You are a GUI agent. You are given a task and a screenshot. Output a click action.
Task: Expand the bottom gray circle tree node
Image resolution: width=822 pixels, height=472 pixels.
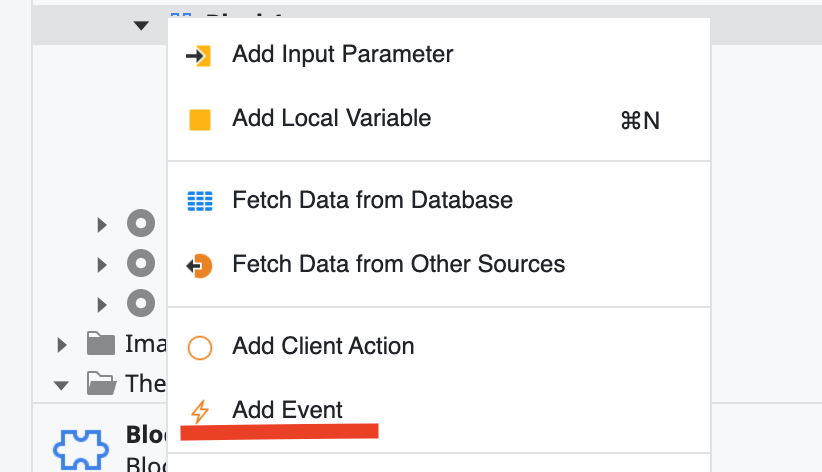[102, 302]
